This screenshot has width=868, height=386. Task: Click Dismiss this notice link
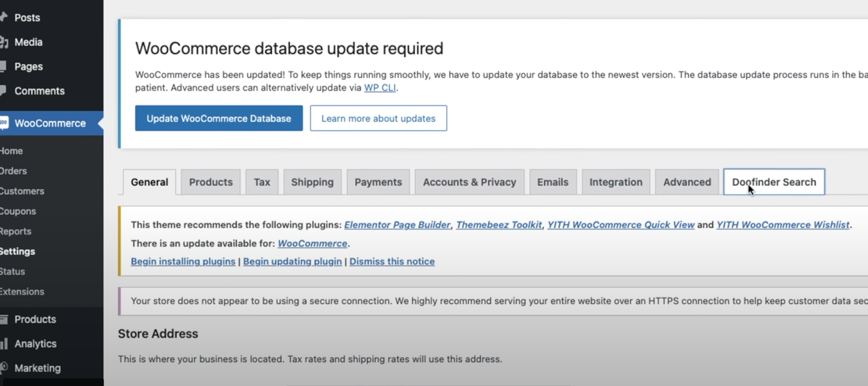coord(392,262)
